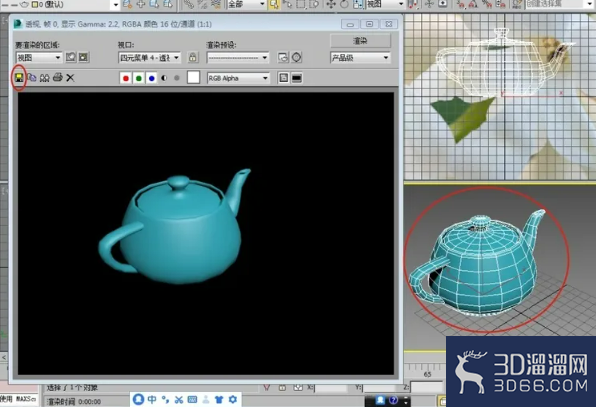
Task: Click the IME soft keyboard icon
Action: 192,399
